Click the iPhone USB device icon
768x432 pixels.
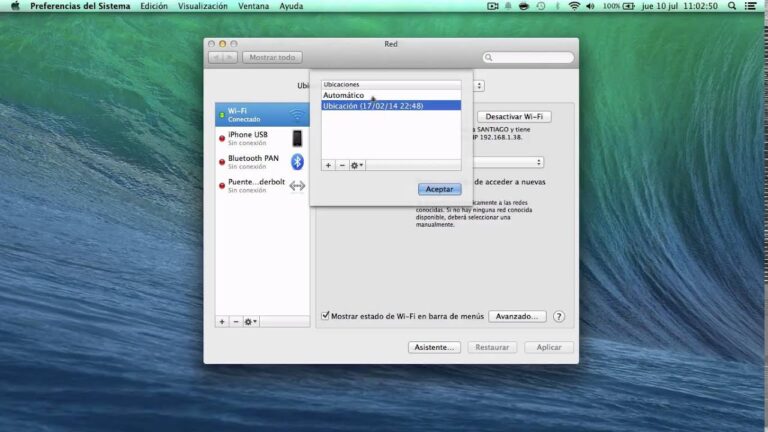[297, 138]
